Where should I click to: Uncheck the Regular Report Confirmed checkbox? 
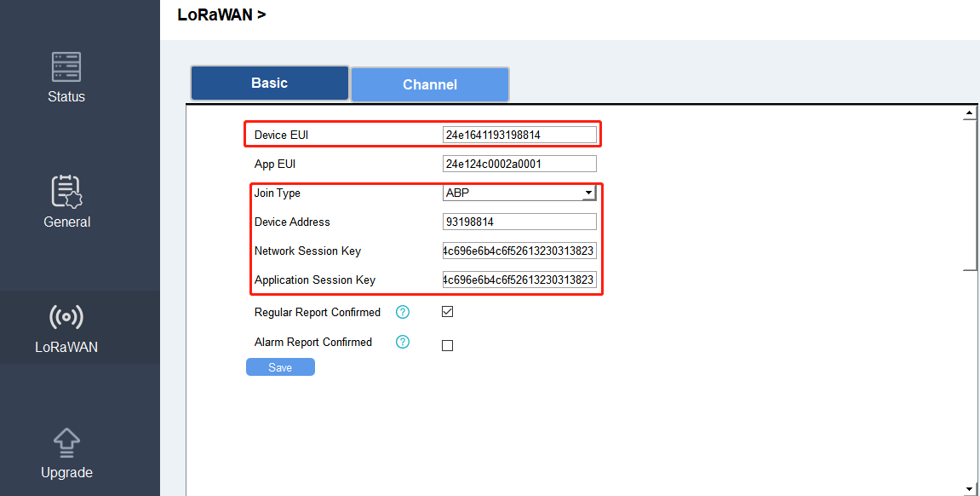pos(448,311)
